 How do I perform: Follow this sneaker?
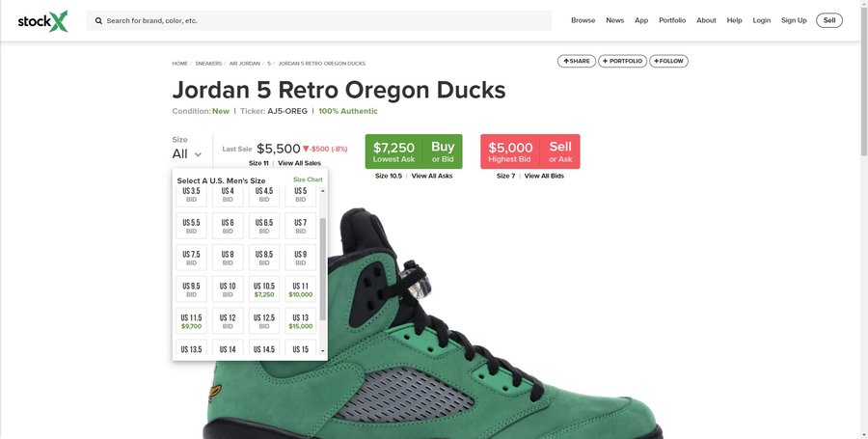tap(667, 61)
